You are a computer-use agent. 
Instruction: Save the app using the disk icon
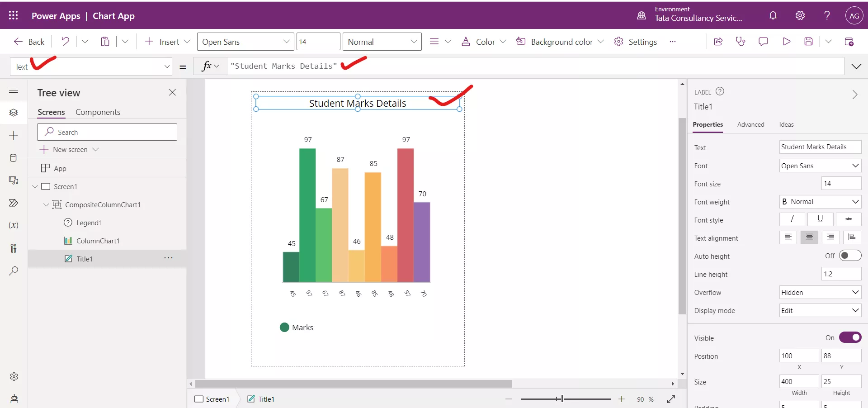pos(809,41)
